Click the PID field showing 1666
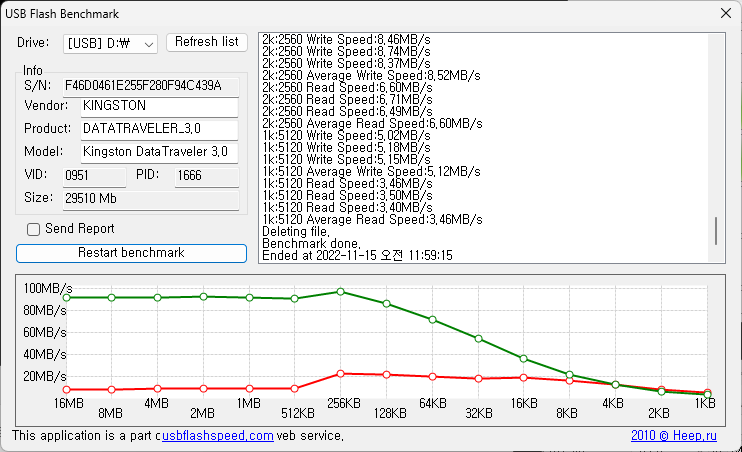Screen dimensions: 742x452 pos(207,177)
